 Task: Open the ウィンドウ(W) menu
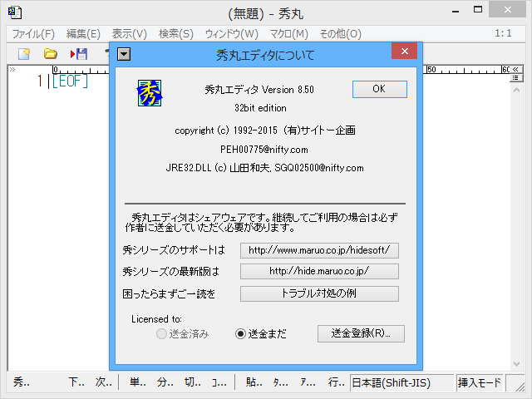tap(231, 34)
